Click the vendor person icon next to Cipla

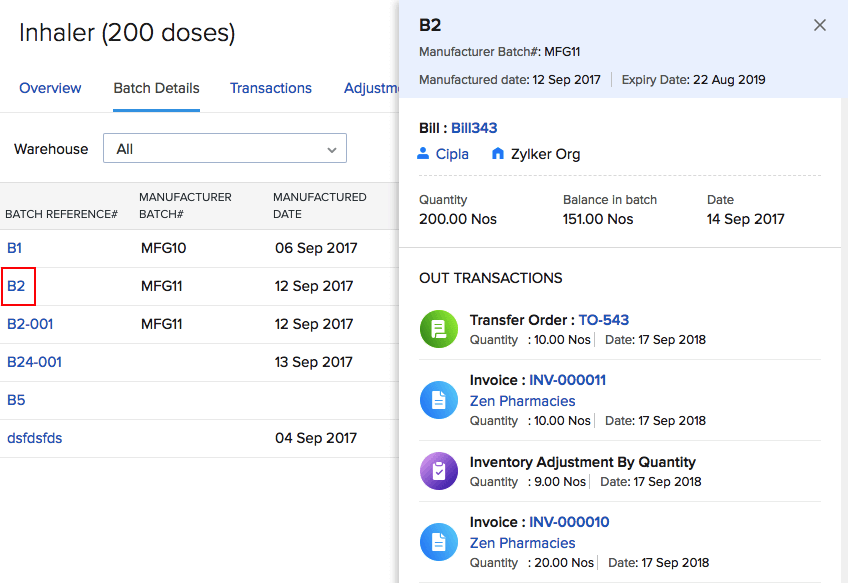421,154
